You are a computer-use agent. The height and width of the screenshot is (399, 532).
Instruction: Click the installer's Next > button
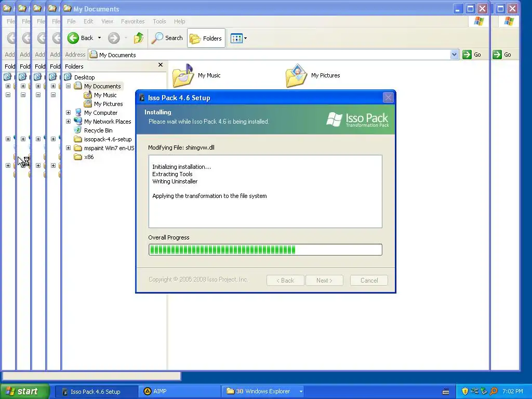324,280
